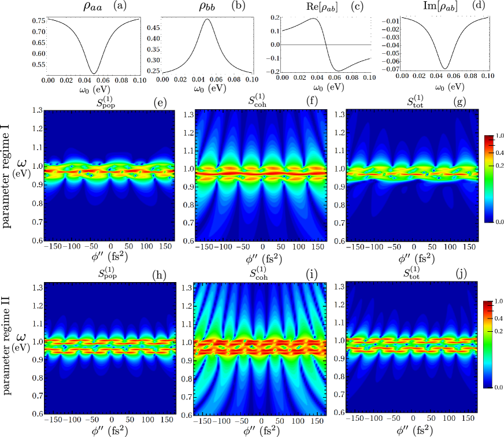Image resolution: width=504 pixels, height=437 pixels.
Task: Click the S tot title above panel (j)
Action: pos(412,272)
